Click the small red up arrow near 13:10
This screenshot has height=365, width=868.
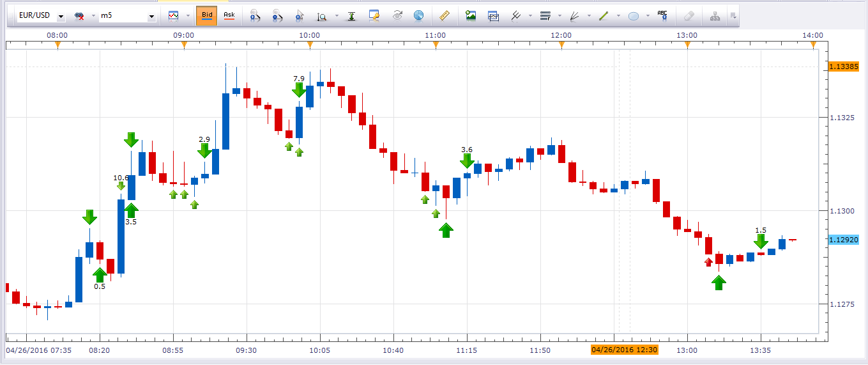pyautogui.click(x=708, y=261)
